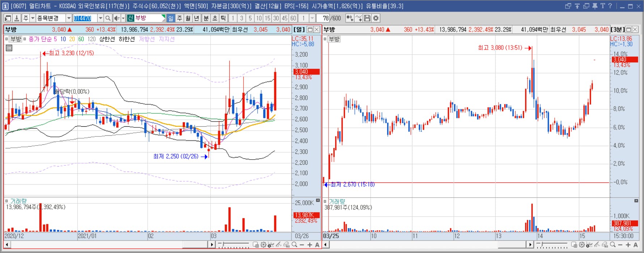Set interval to 60
Screen dimensions: 644x253
(x=293, y=18)
